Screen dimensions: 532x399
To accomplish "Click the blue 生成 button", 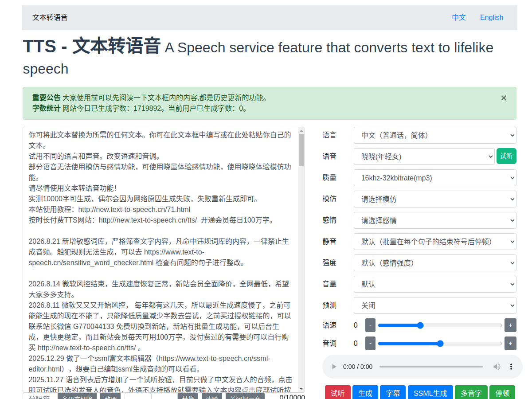I will click(x=365, y=393).
